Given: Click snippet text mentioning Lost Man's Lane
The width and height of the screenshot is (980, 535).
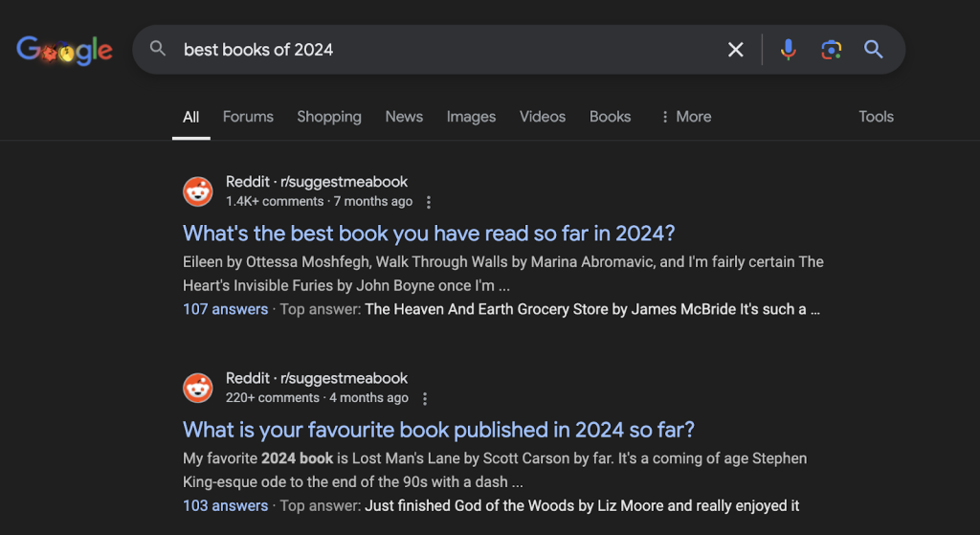Looking at the screenshot, I should coord(495,470).
